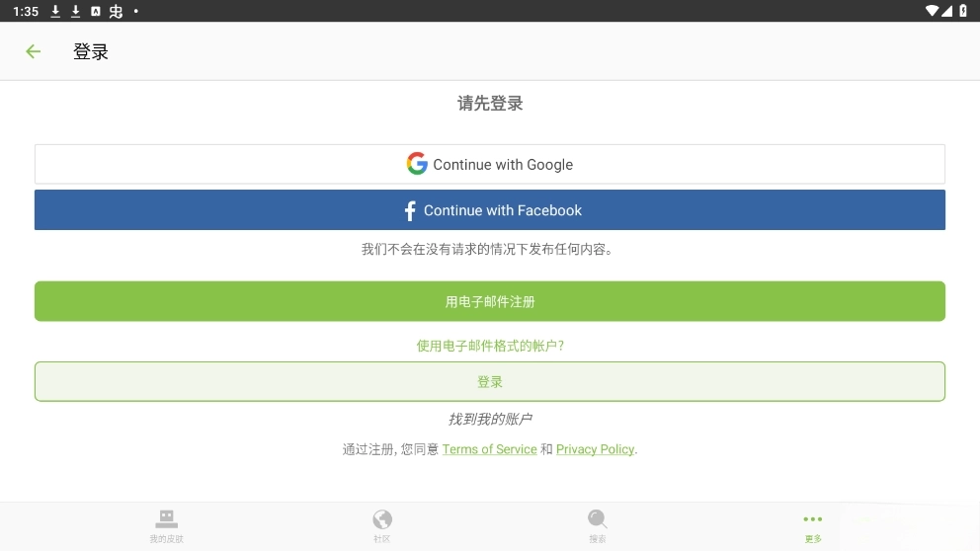Tap the green back arrow

coord(34,51)
